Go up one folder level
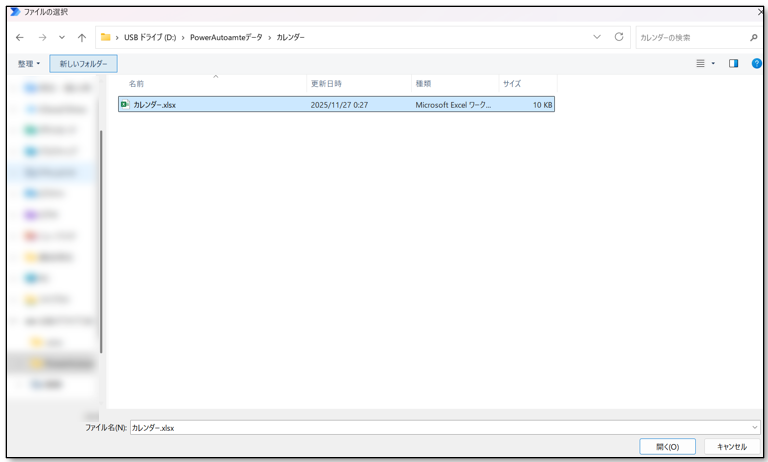 (82, 38)
